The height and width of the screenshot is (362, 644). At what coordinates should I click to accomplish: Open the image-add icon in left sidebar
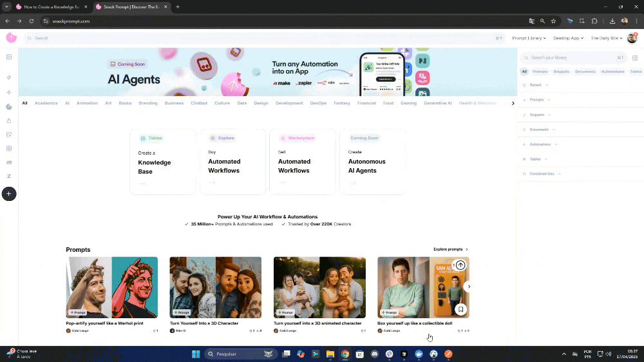9,135
